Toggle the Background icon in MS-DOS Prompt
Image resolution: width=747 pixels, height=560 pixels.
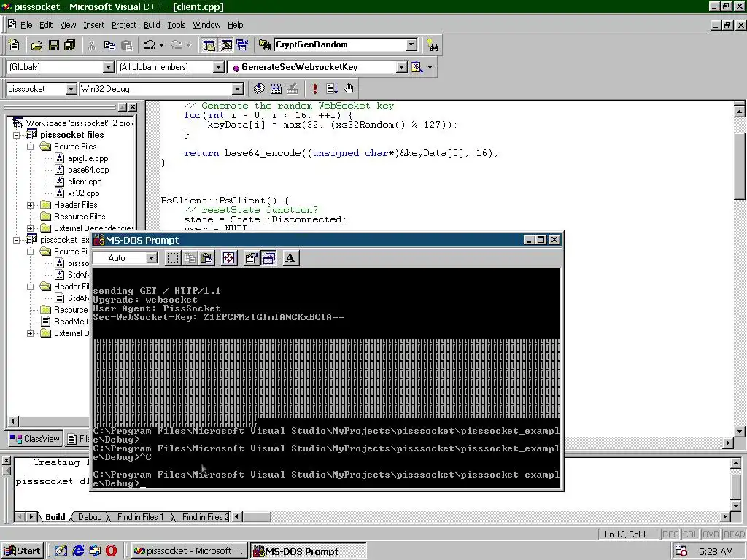pyautogui.click(x=269, y=258)
